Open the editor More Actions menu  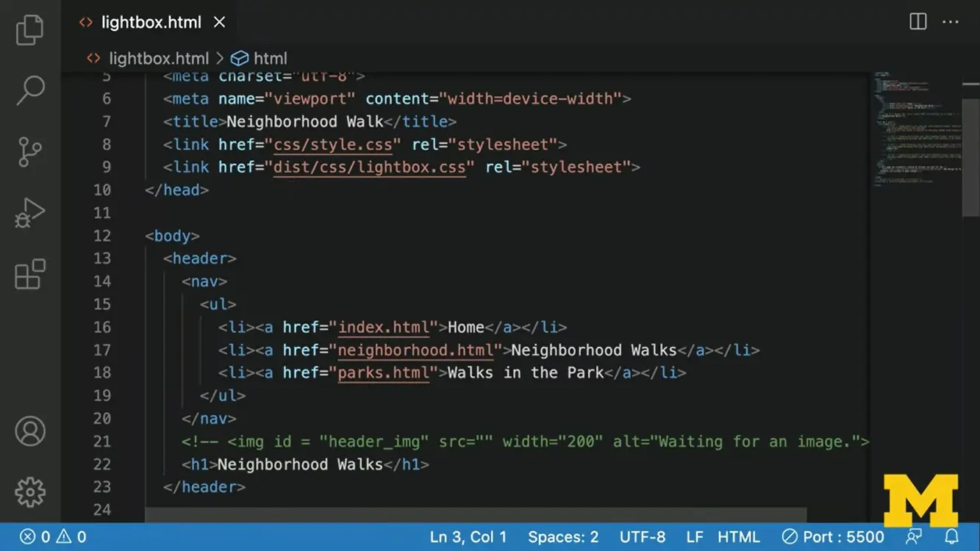coord(951,22)
